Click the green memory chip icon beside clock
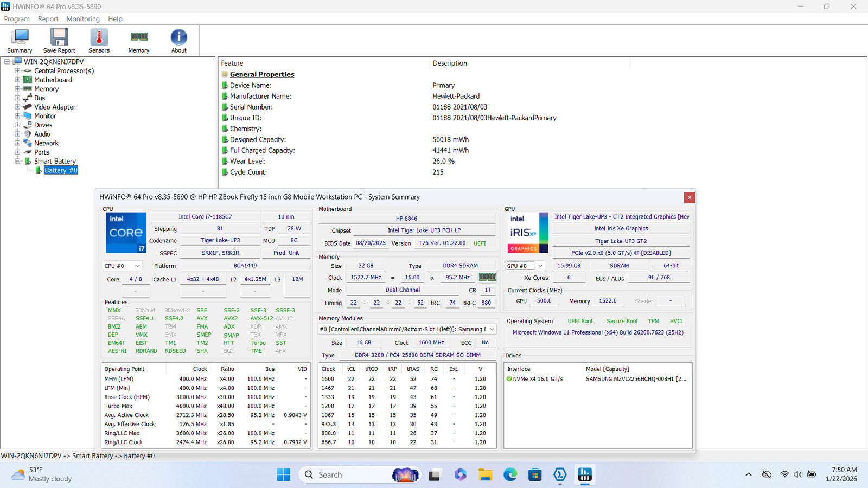This screenshot has height=488, width=868. [x=487, y=277]
